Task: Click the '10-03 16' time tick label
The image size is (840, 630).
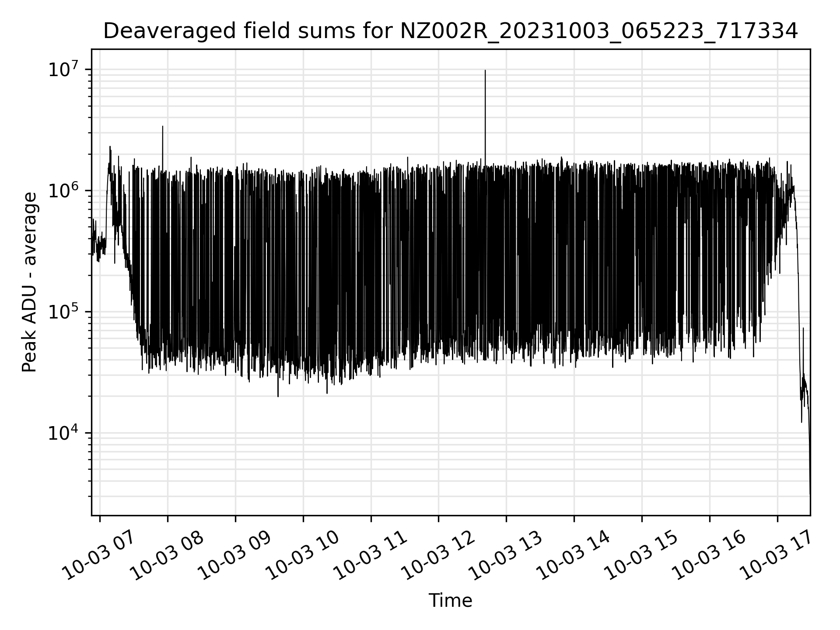Action: coord(709,555)
